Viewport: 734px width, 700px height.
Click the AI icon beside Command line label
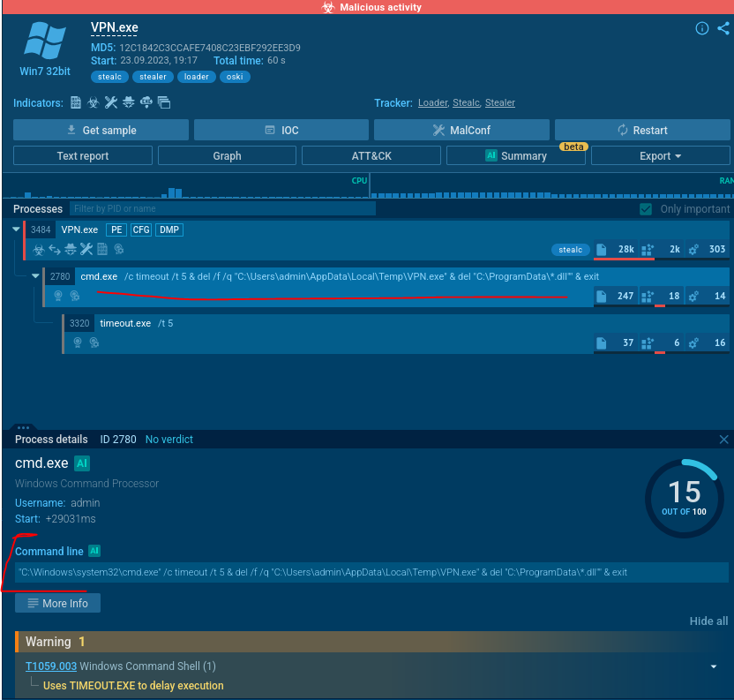[94, 551]
